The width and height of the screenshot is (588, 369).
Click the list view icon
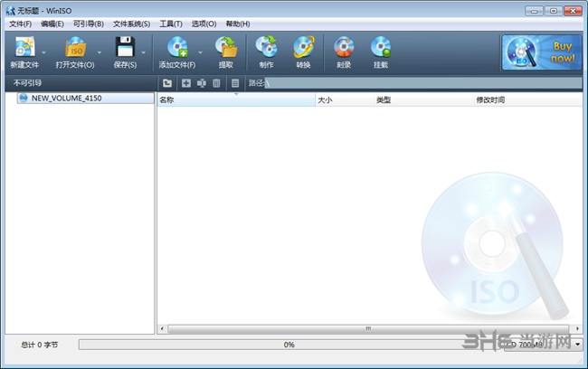pos(235,83)
